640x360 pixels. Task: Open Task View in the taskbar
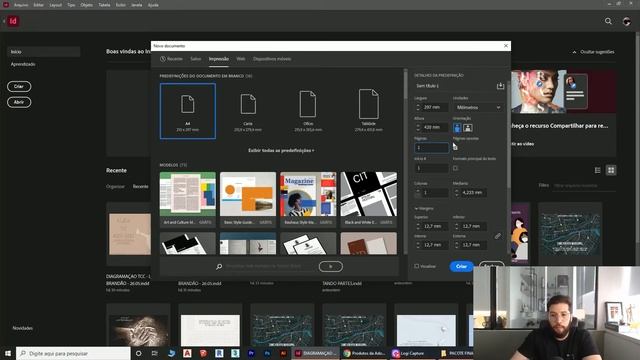pos(154,353)
